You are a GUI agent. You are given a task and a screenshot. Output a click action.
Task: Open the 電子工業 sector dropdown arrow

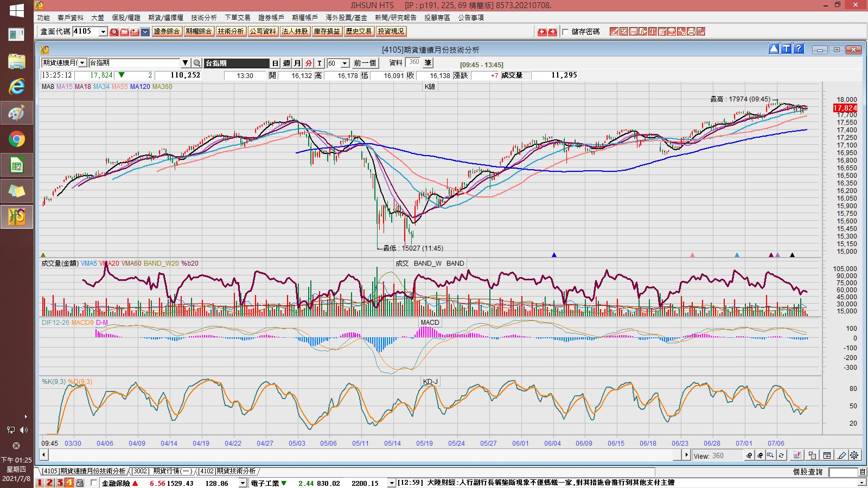[391, 483]
